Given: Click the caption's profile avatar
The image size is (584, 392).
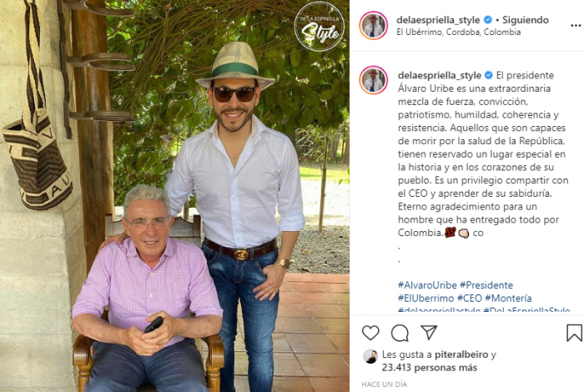Looking at the screenshot, I should [374, 80].
